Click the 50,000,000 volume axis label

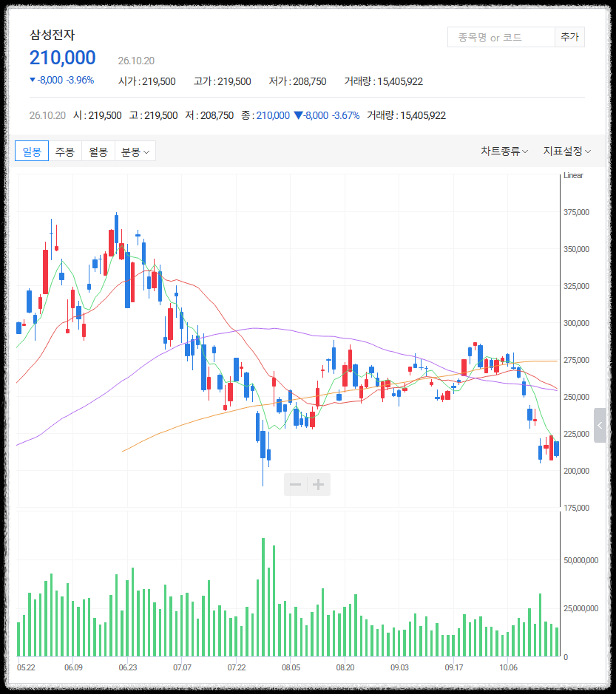point(581,560)
